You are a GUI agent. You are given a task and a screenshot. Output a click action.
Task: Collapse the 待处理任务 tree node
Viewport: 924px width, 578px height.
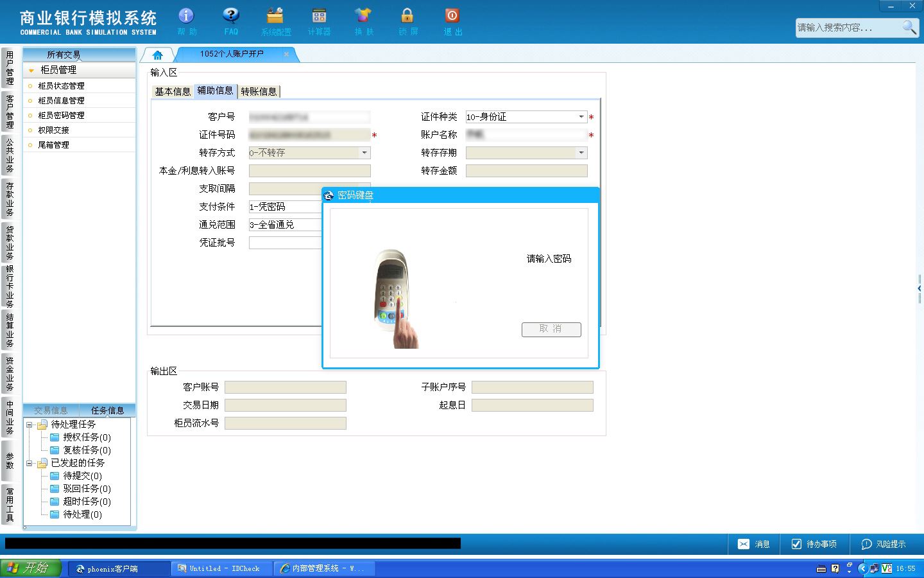[29, 425]
